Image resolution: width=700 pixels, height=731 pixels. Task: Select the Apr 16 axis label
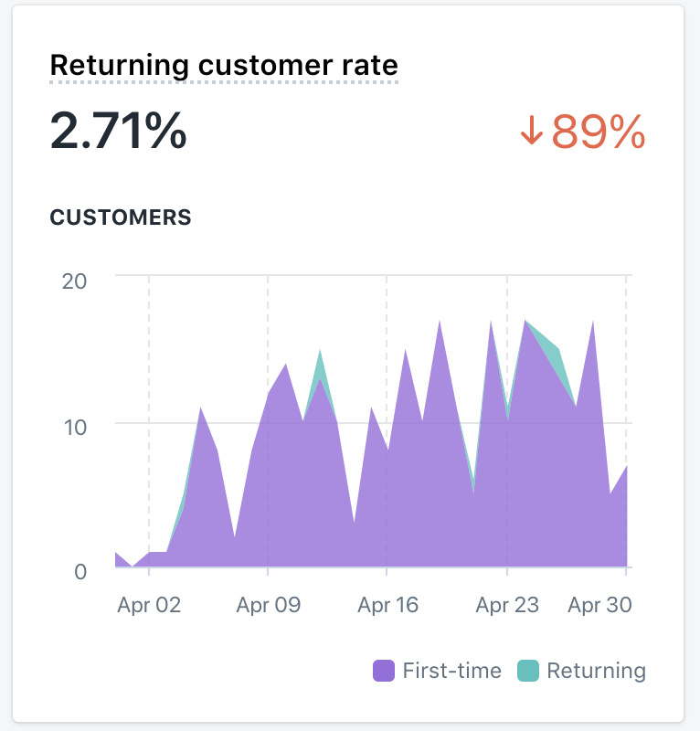(387, 605)
